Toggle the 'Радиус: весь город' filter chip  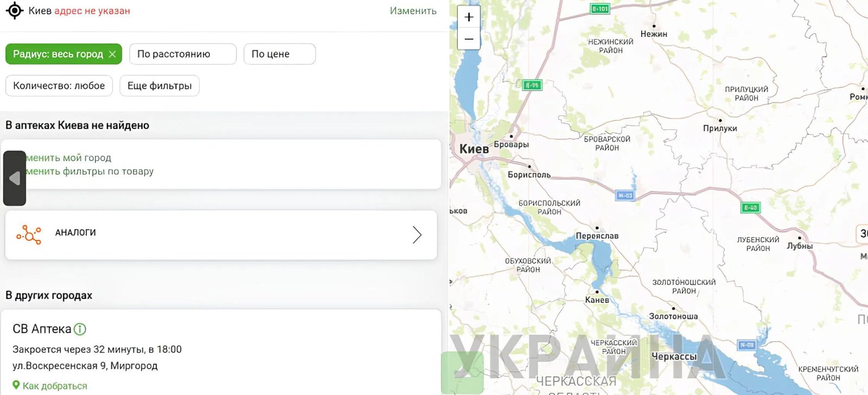[x=63, y=54]
